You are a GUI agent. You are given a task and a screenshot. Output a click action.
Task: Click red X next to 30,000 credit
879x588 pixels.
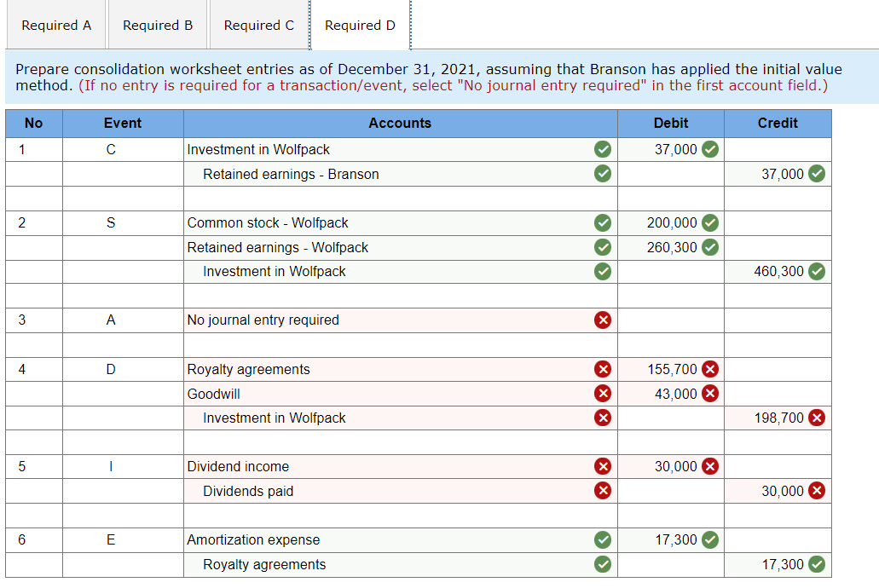(817, 491)
